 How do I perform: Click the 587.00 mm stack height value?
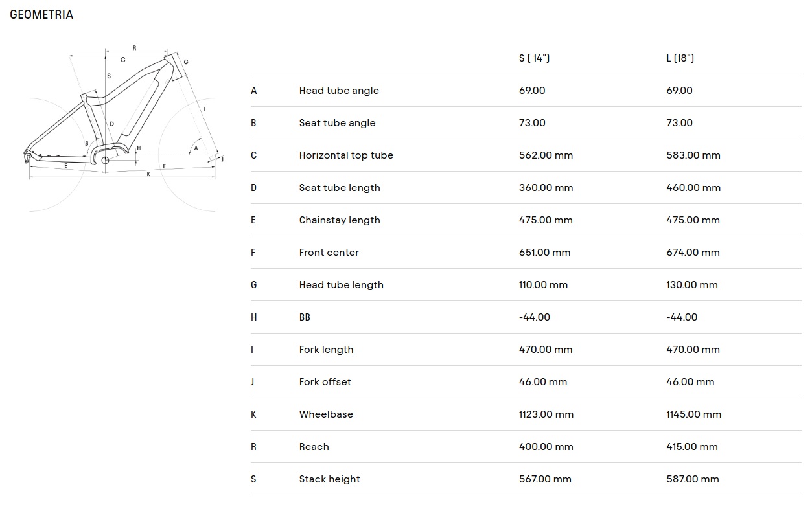[x=692, y=479]
